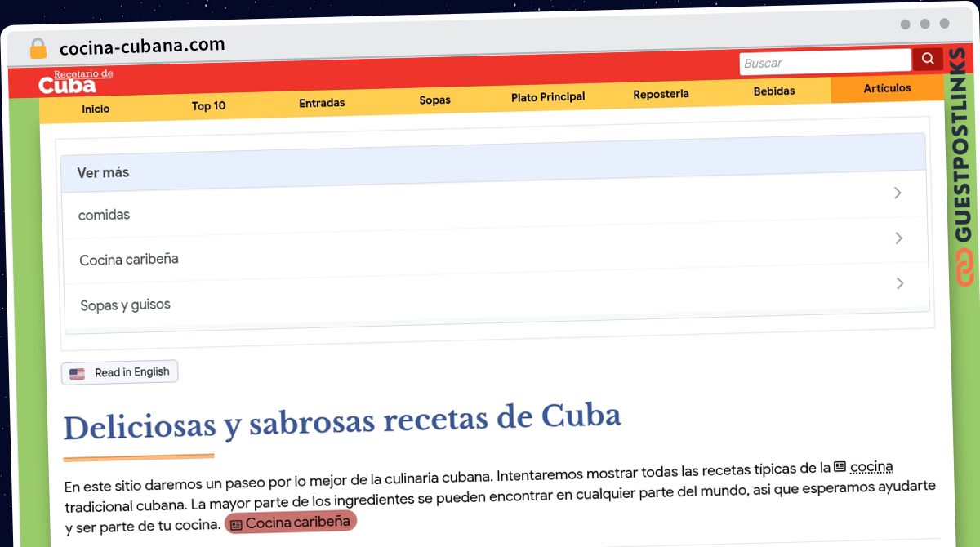
Task: Expand the Sopas y guisos chevron
Action: coord(900,283)
